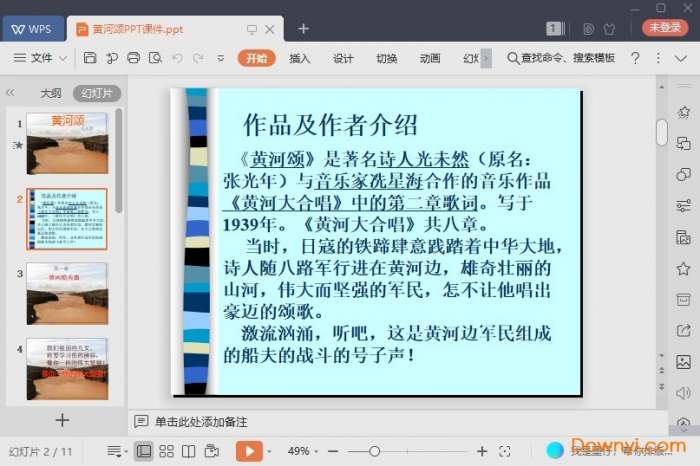Zoom in with the plus button
The image size is (700, 466).
482,452
